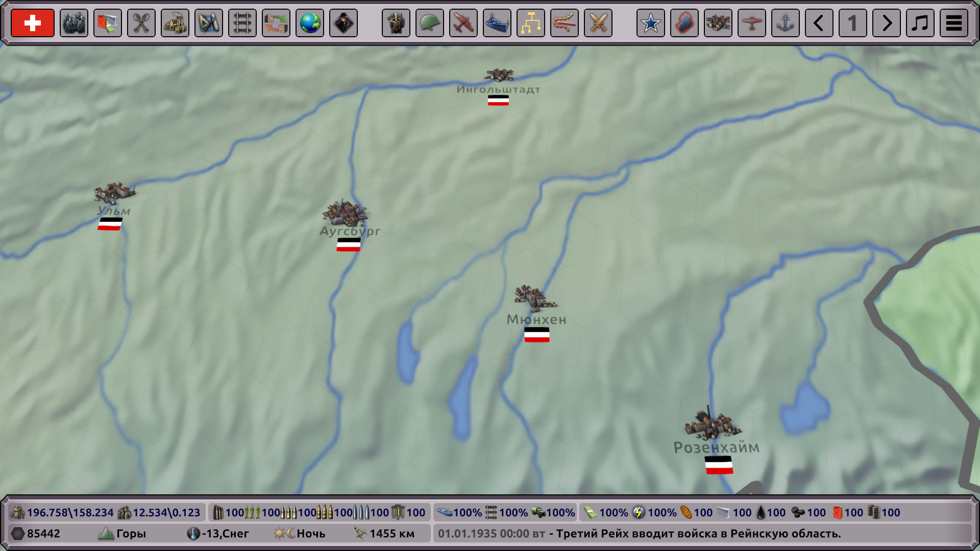Click the city buildings toolbar icon
This screenshot has width=980, height=551.
(718, 23)
